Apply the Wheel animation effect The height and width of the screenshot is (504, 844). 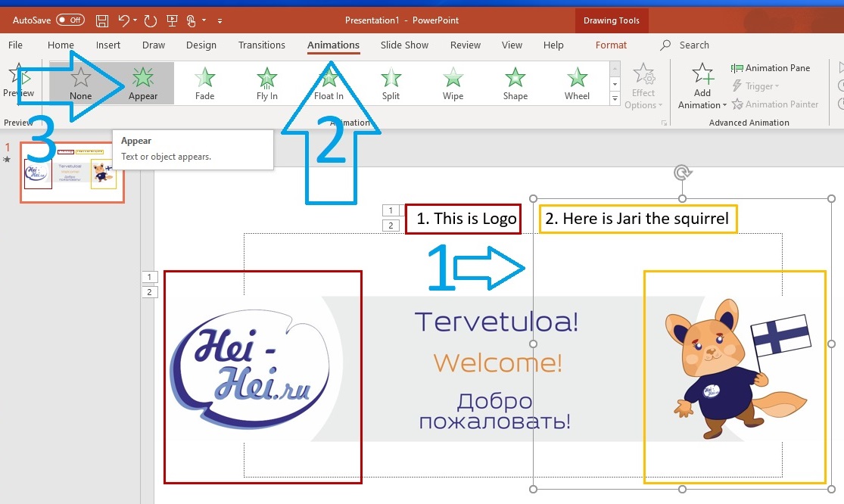pyautogui.click(x=577, y=83)
